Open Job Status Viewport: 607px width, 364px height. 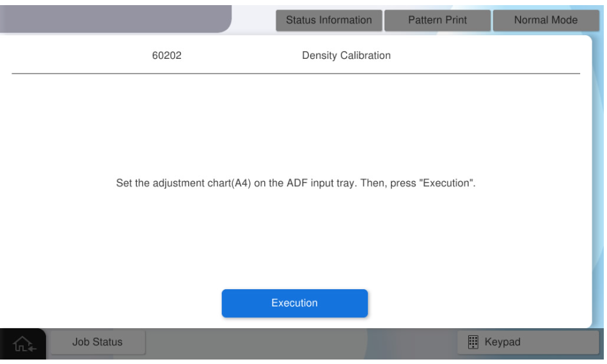click(97, 342)
